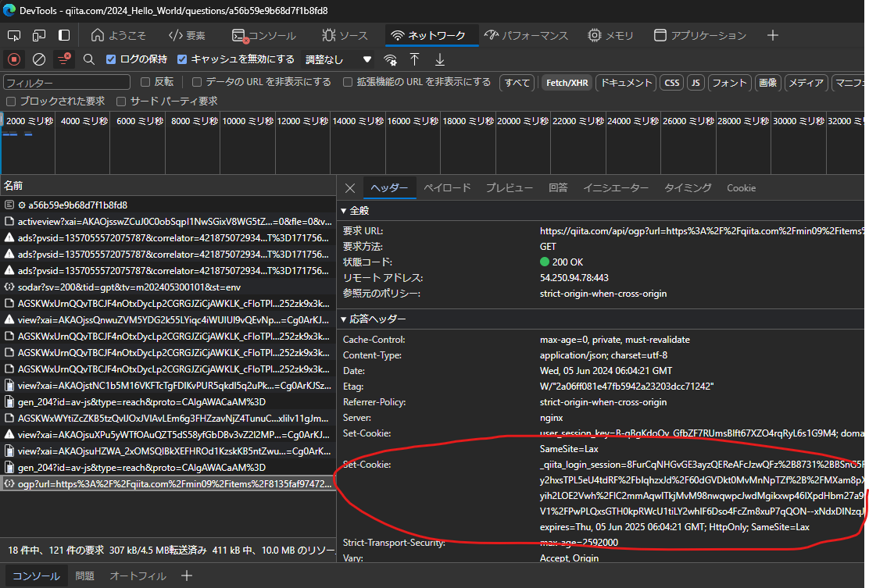Filter by JS type
The width and height of the screenshot is (869, 588).
coord(696,83)
